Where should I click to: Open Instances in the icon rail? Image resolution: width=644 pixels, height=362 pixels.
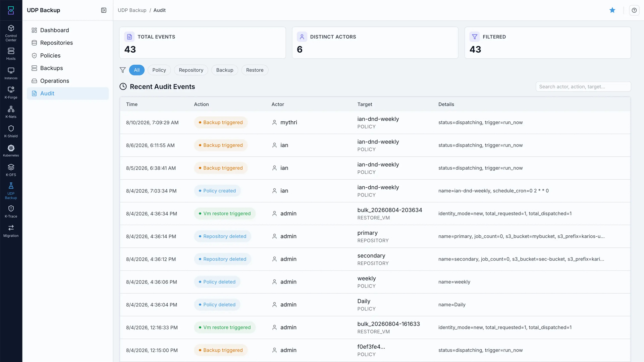11,73
